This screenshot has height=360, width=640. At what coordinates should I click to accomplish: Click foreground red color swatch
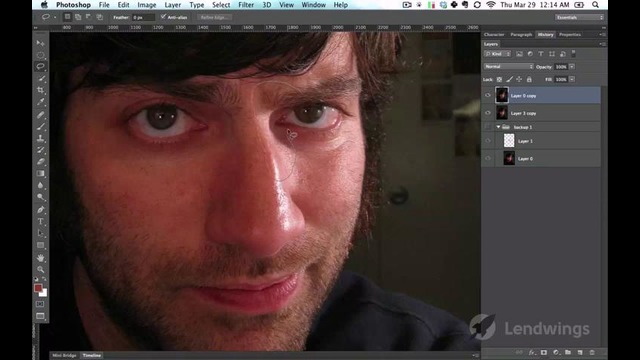point(38,288)
